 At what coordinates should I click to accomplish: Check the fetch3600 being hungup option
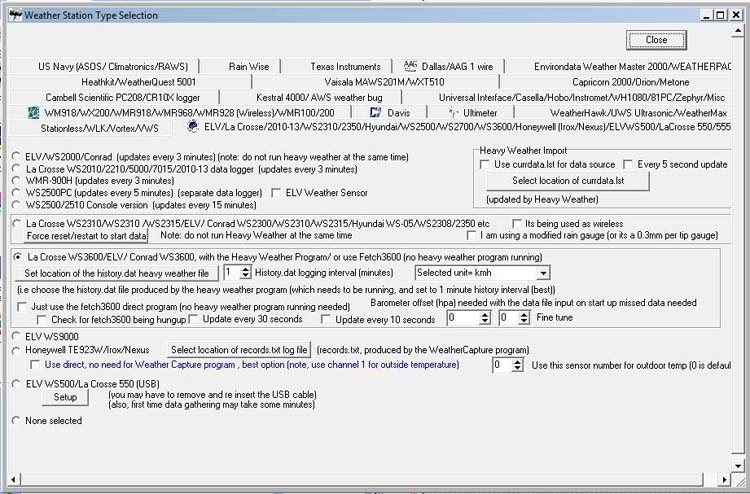pos(42,319)
